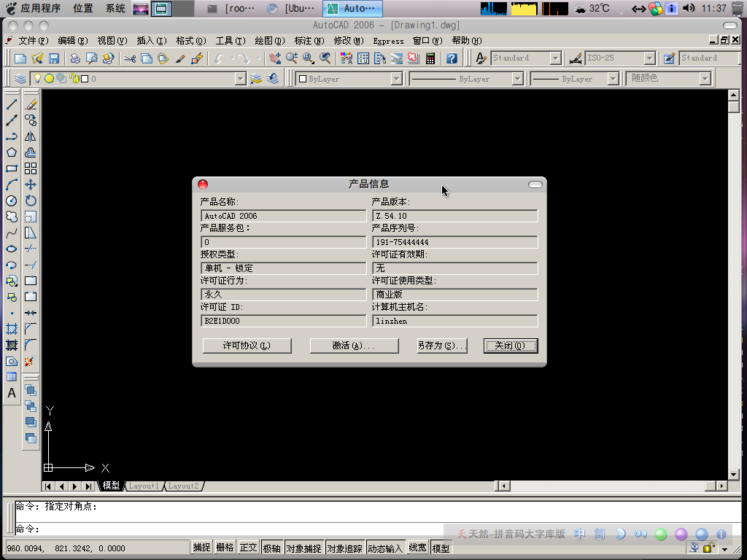Open the 应用程序 applications menu in top panel

tap(34, 8)
